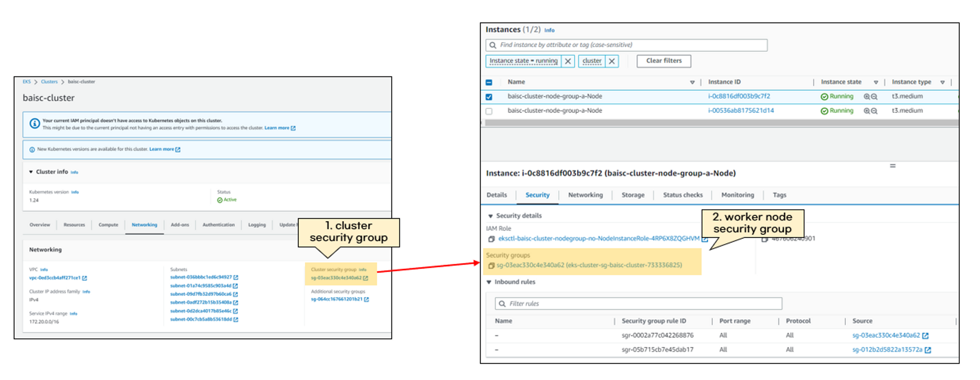Open the Tags tab
This screenshot has width=980, height=380.
click(x=780, y=195)
